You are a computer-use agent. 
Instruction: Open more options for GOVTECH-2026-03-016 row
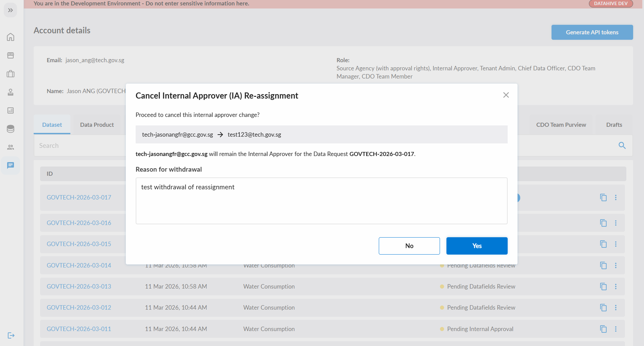point(615,223)
